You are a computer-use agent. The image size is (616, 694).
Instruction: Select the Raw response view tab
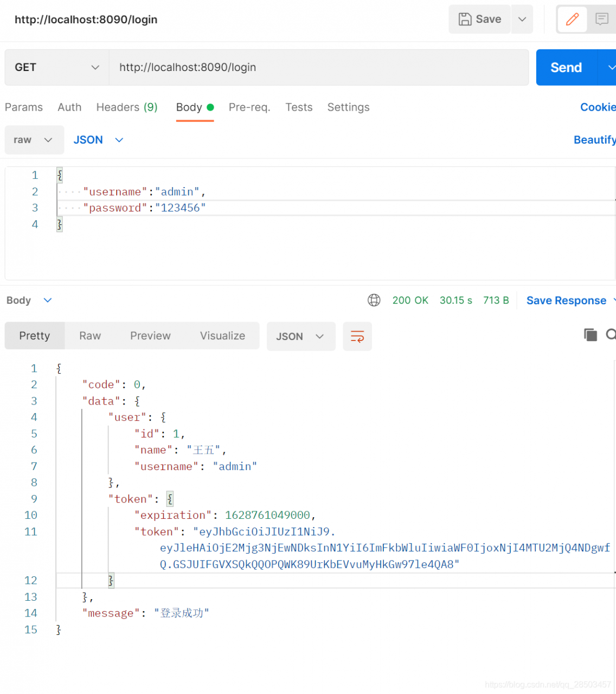90,336
